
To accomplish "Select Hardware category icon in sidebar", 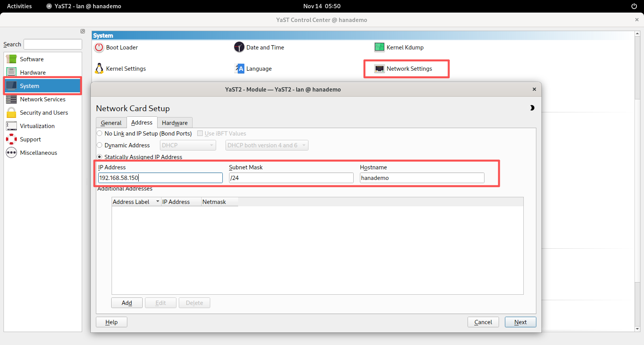I will click(x=11, y=72).
